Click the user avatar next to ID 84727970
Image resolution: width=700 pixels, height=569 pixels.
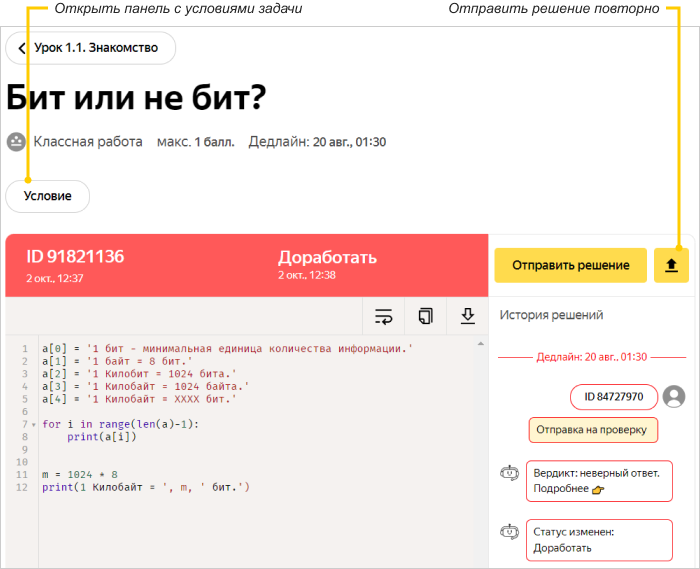[x=675, y=397]
